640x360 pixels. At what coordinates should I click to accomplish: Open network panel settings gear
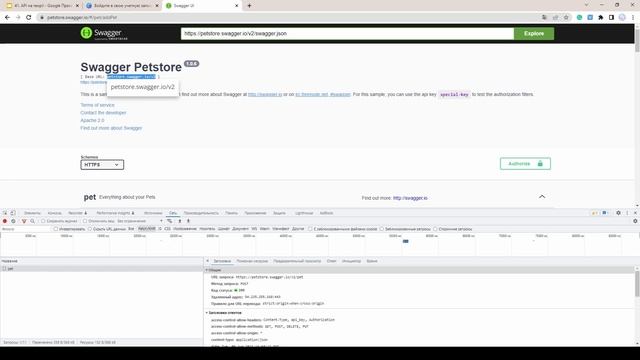tap(635, 221)
